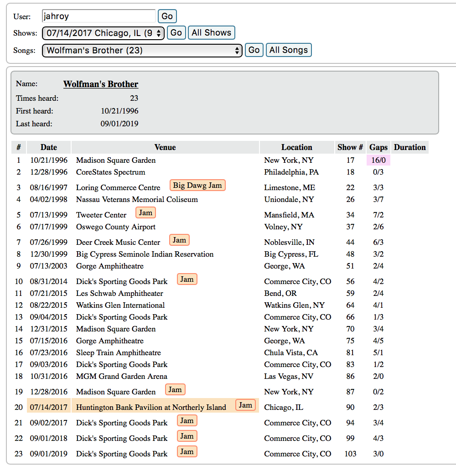
Task: Show All Songs list
Action: 288,50
